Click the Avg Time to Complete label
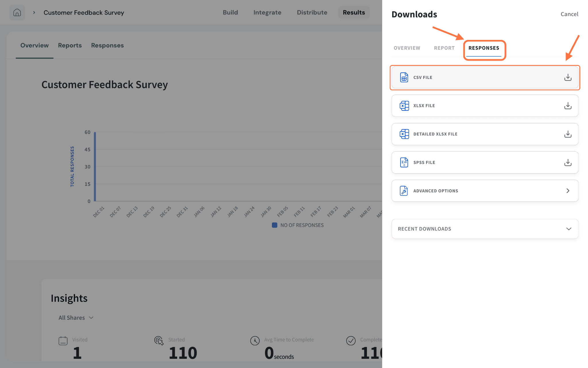The width and height of the screenshot is (588, 368). click(289, 340)
